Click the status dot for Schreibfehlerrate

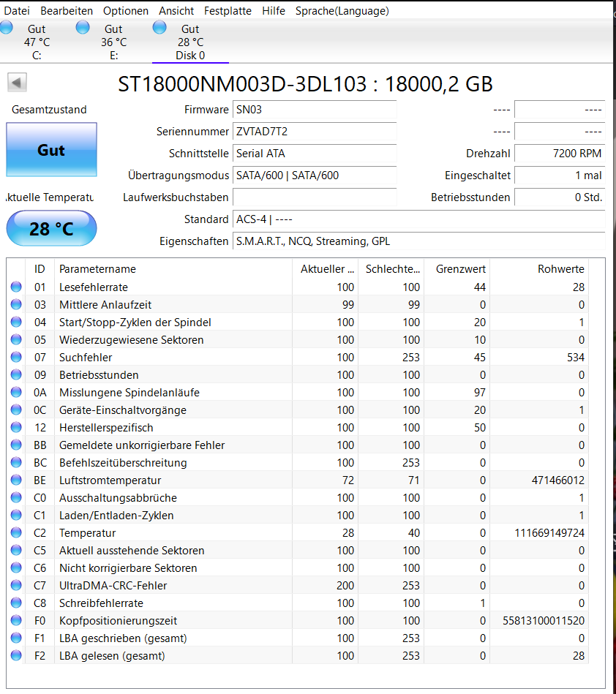[16, 603]
